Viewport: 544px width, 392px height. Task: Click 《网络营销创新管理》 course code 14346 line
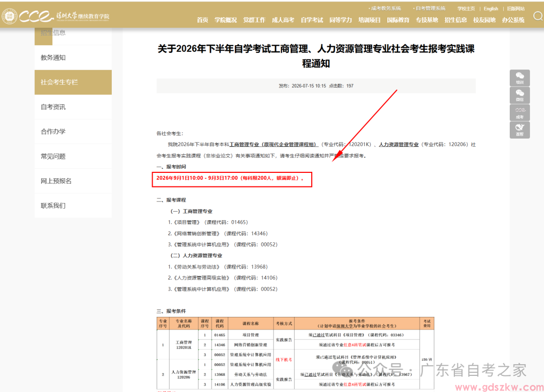[218, 233]
